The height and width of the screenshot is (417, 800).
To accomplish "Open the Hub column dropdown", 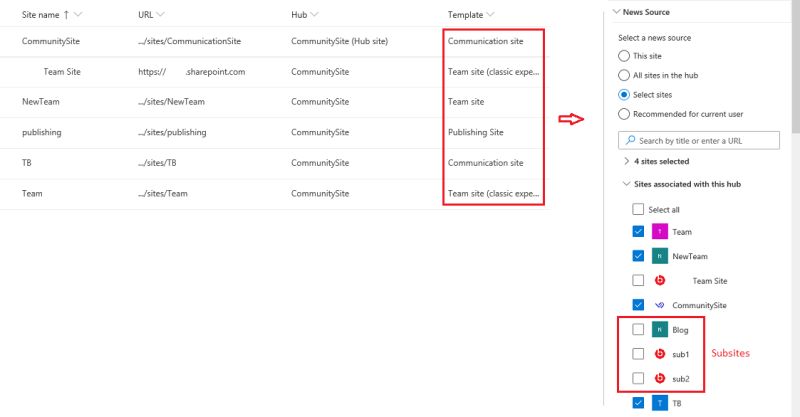I will pyautogui.click(x=314, y=14).
